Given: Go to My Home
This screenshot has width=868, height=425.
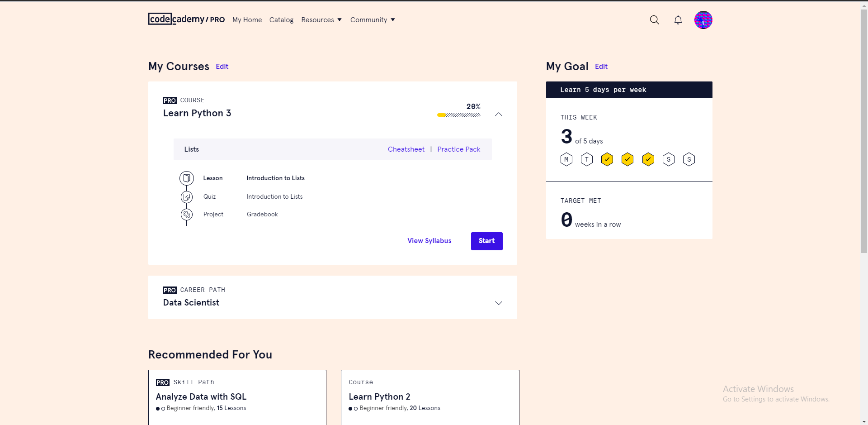Looking at the screenshot, I should click(247, 20).
